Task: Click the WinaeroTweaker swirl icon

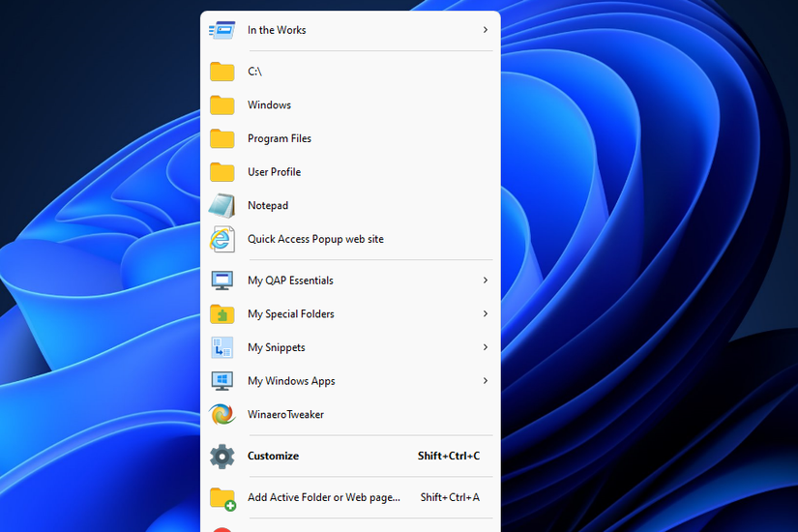Action: click(222, 414)
